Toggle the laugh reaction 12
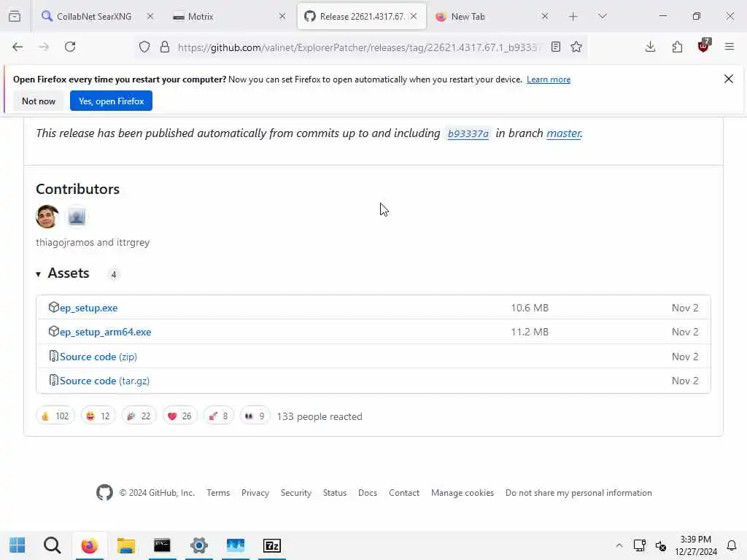The height and width of the screenshot is (560, 747). coord(98,416)
